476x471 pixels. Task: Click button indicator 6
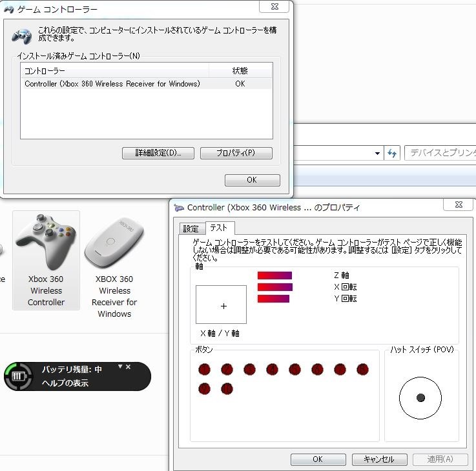(x=317, y=370)
